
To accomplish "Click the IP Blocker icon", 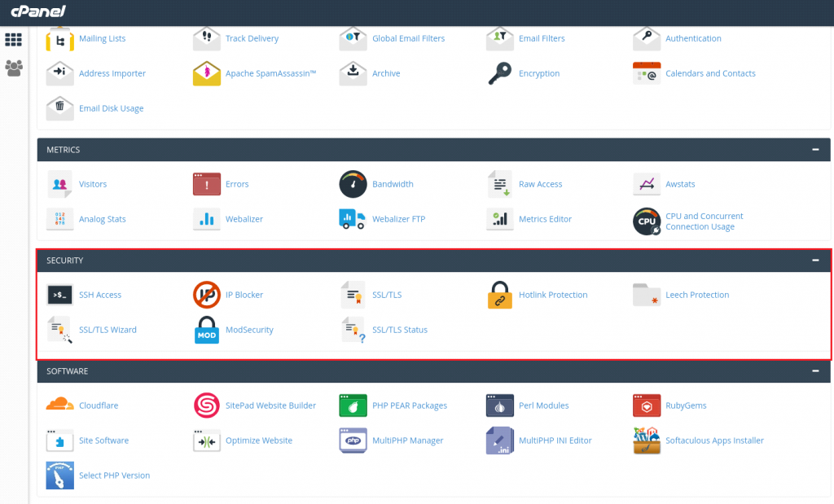I will (206, 295).
